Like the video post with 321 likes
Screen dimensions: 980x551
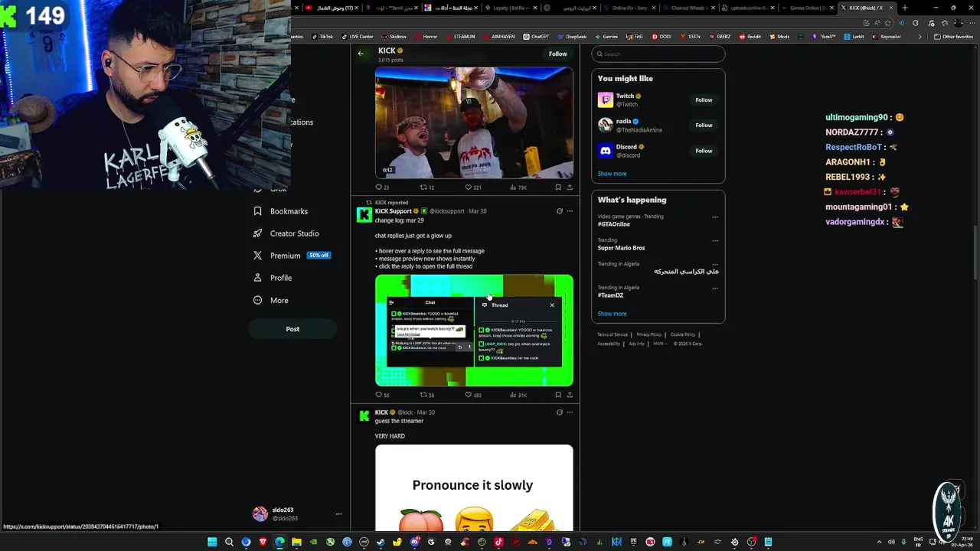click(473, 187)
